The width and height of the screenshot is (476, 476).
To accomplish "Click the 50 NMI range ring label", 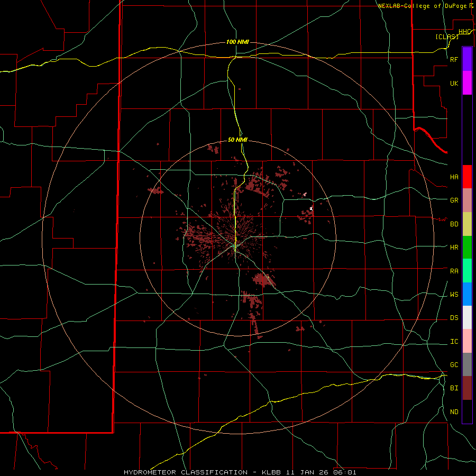I will (x=237, y=140).
